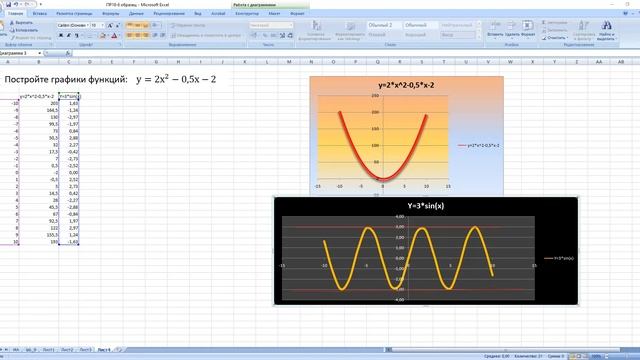Switch to the Лист4 sheet tab
This screenshot has width=640, height=360.
click(104, 350)
